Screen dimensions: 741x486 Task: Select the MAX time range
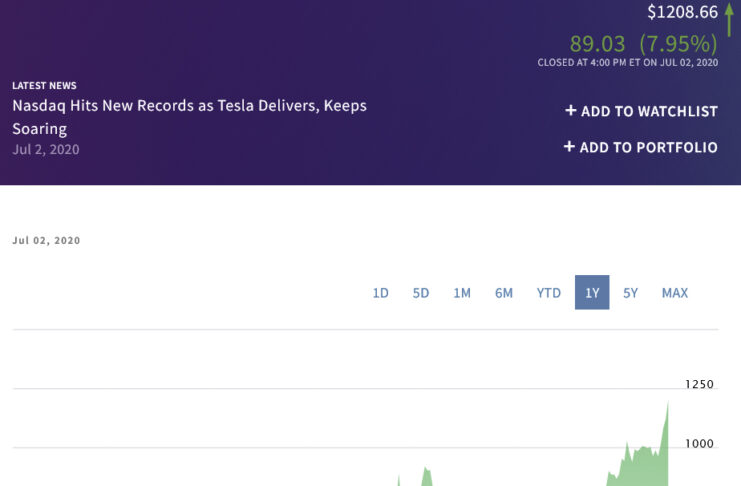click(675, 293)
